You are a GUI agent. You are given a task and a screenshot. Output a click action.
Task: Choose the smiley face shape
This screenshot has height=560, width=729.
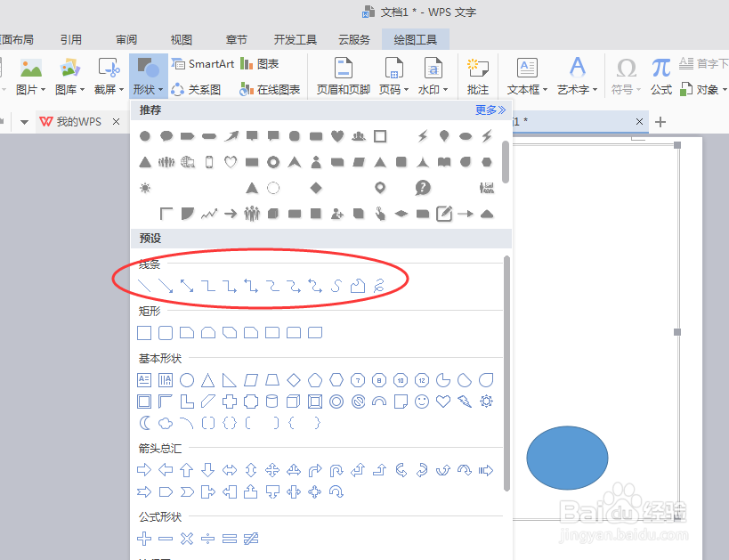422,402
